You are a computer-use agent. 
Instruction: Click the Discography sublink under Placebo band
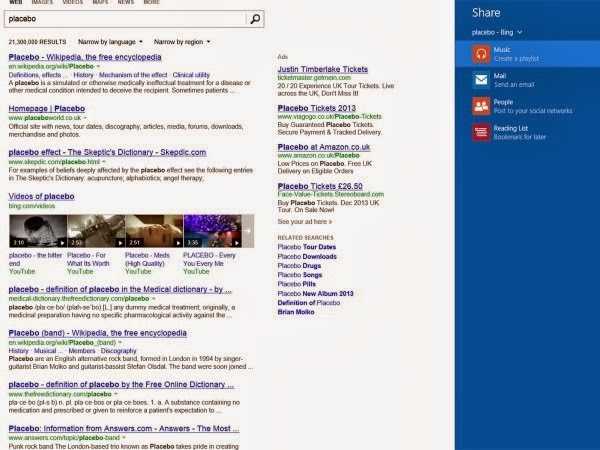point(118,351)
